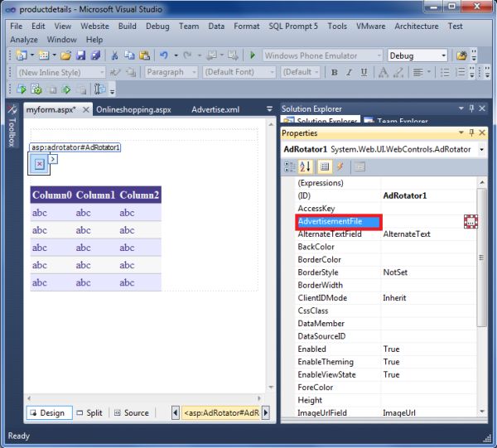Screen dimensions: 497x448
Task: Click the Undo toolbar icon
Action: tap(164, 55)
